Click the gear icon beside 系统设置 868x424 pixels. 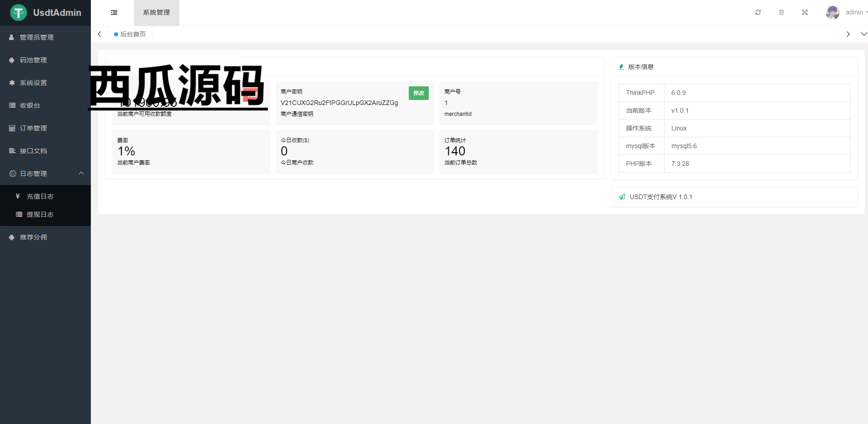[x=12, y=83]
